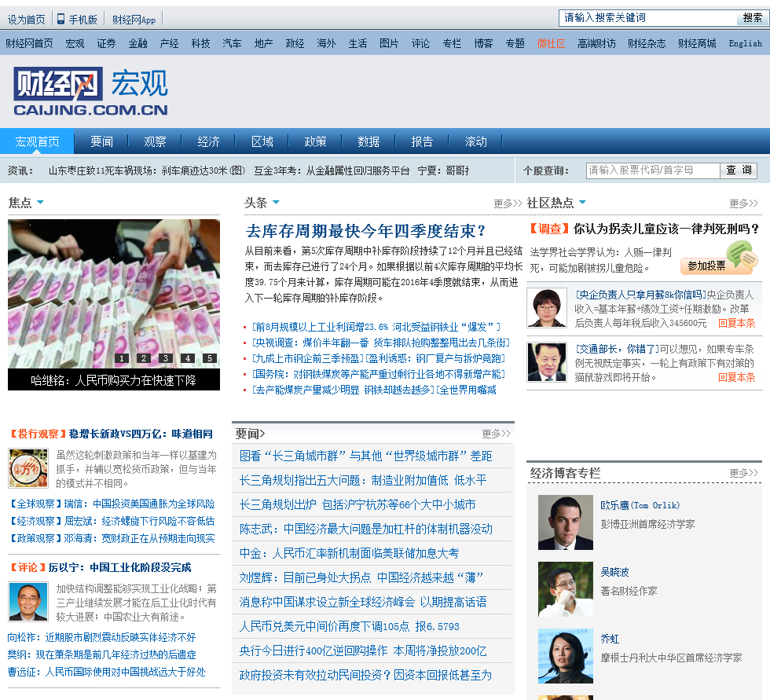Open 金融 in the top menu
The height and width of the screenshot is (700, 770).
138,44
